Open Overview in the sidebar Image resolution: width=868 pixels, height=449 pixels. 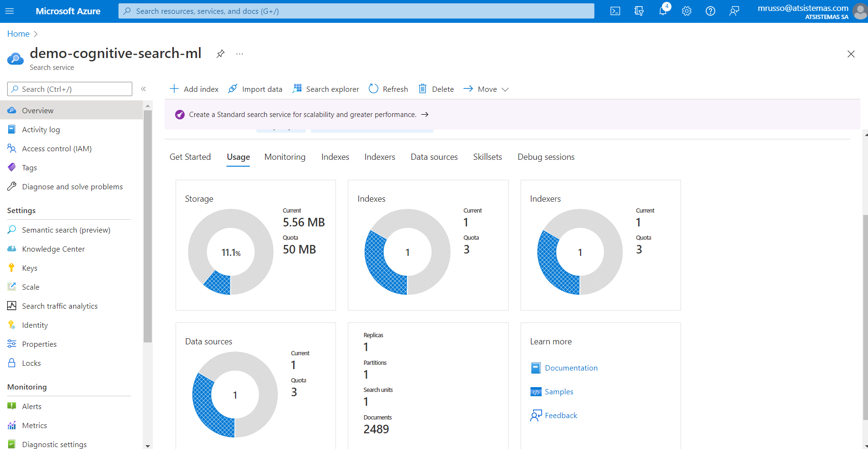[x=71, y=110]
